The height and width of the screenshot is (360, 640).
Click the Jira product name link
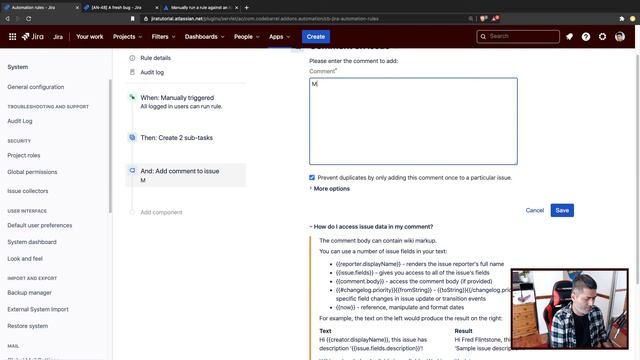pos(58,37)
